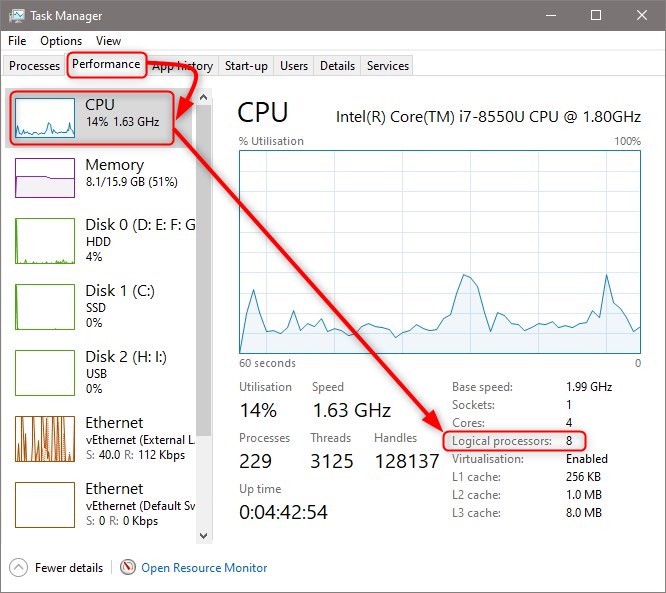Viewport: 666px width, 593px height.
Task: Click the Intel(R) Core i7-8550U processor name
Action: pos(488,116)
